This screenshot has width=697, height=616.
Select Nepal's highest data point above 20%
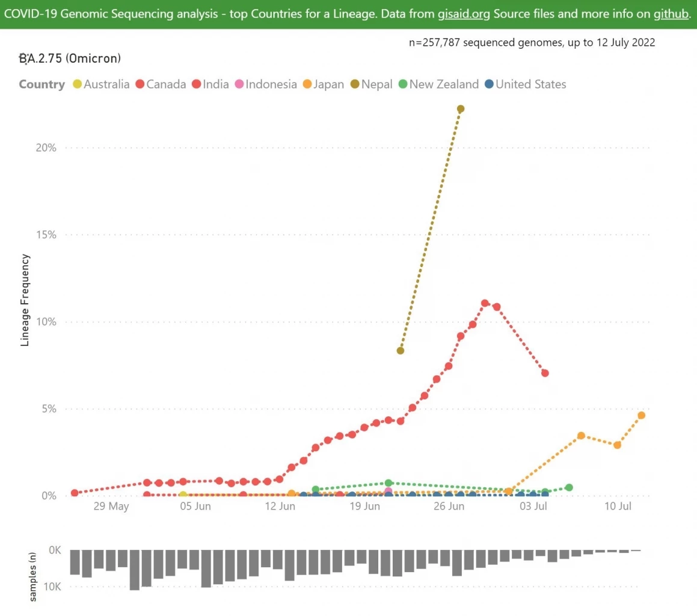click(461, 109)
